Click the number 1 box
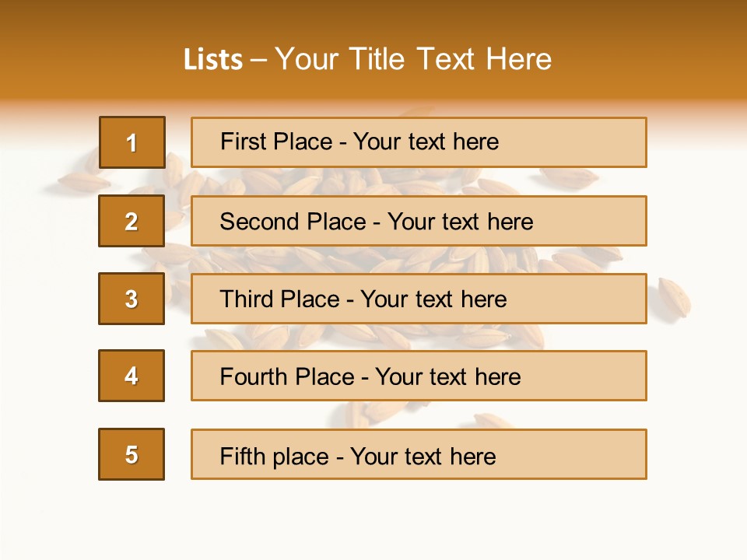The image size is (747, 560). tap(132, 142)
